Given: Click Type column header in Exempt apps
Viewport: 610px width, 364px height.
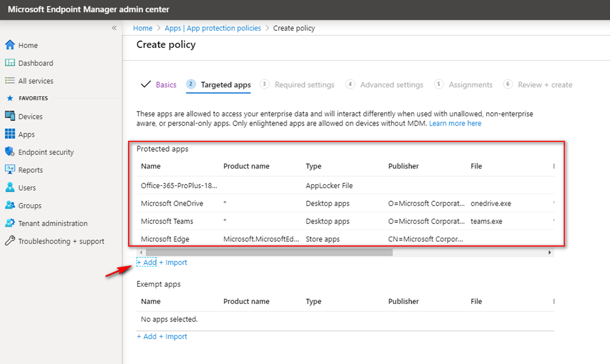Looking at the screenshot, I should [314, 301].
